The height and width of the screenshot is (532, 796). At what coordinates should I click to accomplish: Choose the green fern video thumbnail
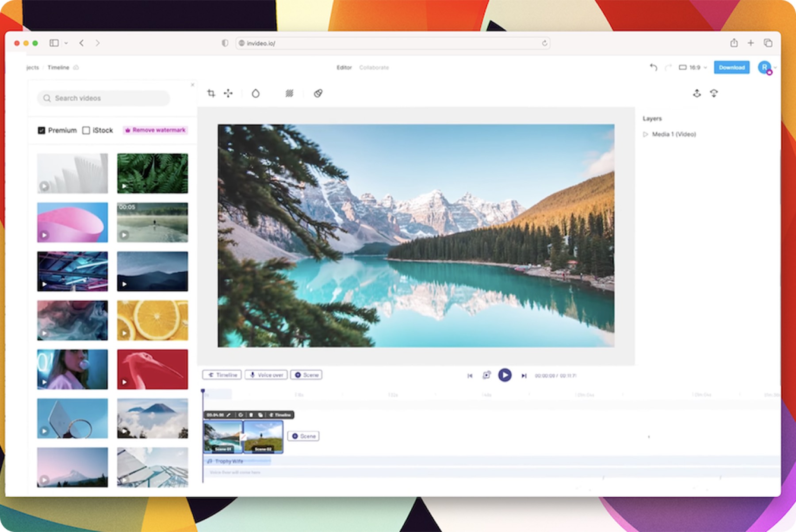point(153,173)
